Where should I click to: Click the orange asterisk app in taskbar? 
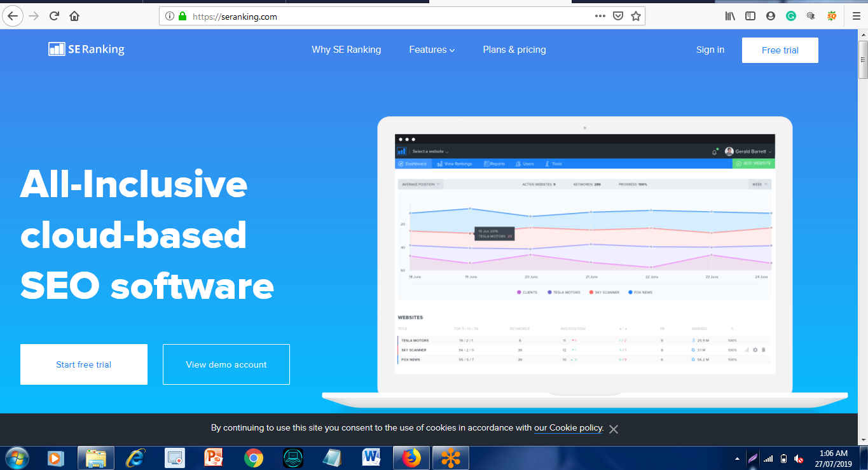coord(451,458)
